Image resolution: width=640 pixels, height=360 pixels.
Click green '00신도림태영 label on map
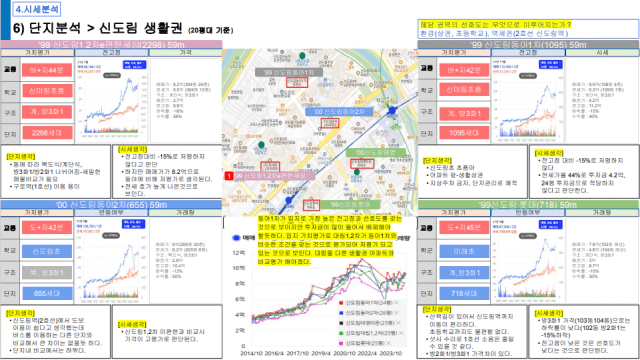click(x=376, y=153)
